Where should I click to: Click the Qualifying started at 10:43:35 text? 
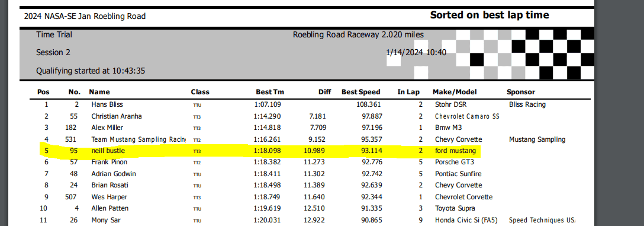91,71
